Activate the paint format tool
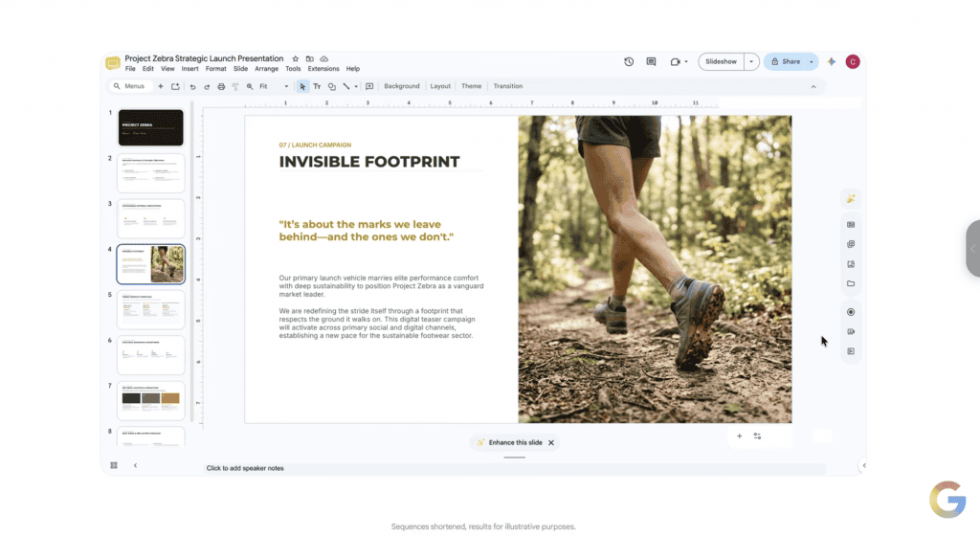The width and height of the screenshot is (980, 537). (235, 86)
